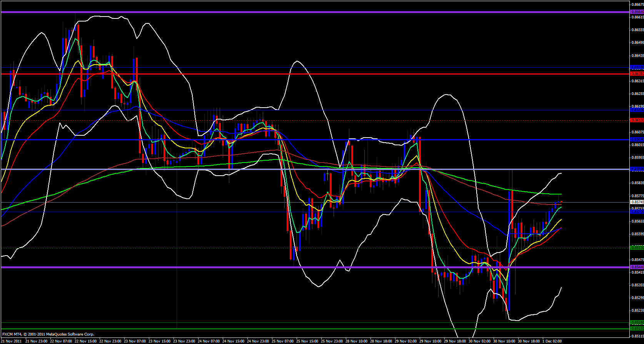Viewport: 644px width, 344px height.
Task: Click the red dashed 0.86130 price label
Action: 637,120
